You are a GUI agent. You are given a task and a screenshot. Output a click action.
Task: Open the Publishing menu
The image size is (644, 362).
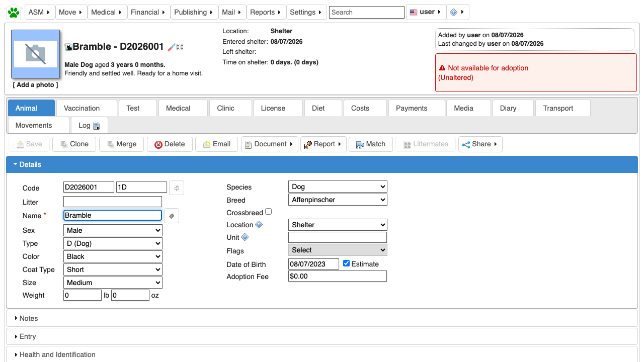point(194,12)
